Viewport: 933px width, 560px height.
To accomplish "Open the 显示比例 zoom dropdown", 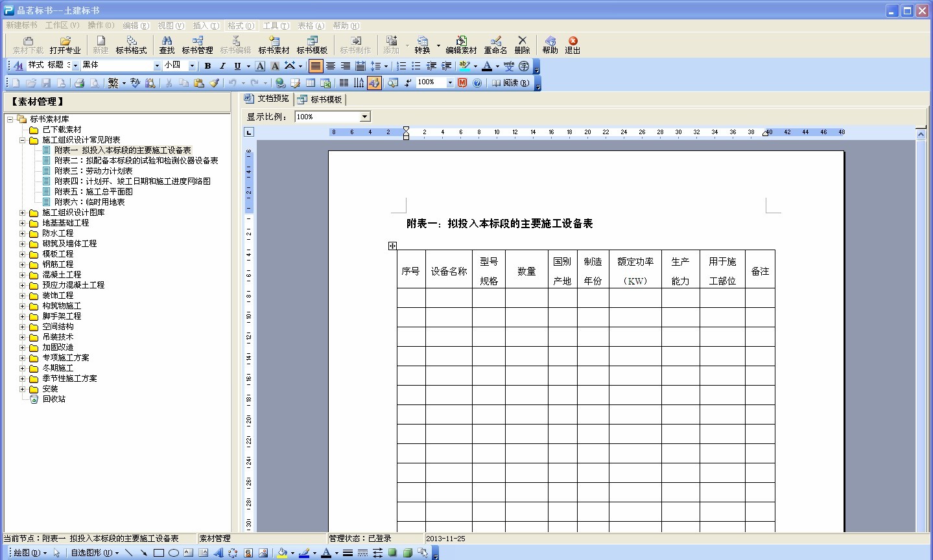I will coord(364,117).
